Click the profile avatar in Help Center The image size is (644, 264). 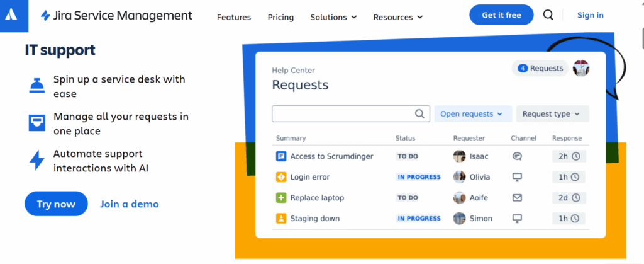[x=581, y=68]
